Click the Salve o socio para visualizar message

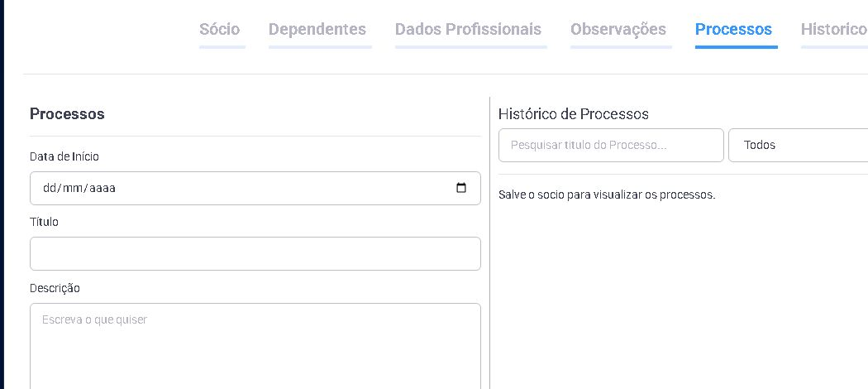point(607,195)
